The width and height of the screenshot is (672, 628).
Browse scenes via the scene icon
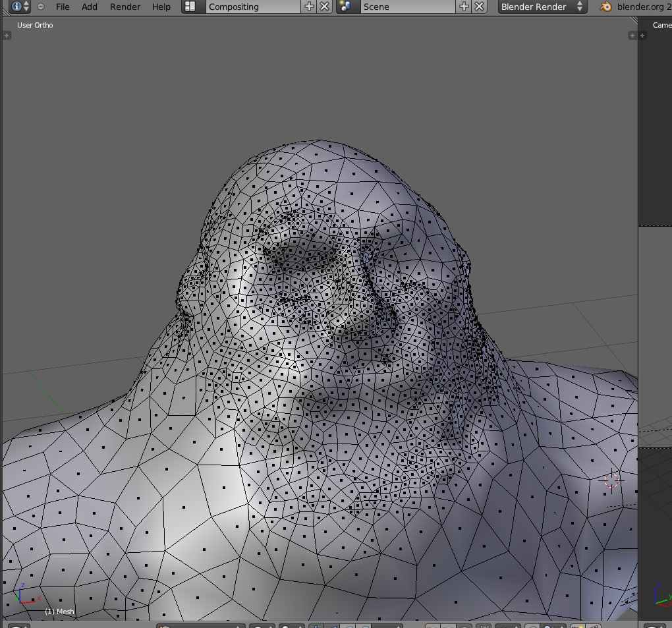[345, 7]
